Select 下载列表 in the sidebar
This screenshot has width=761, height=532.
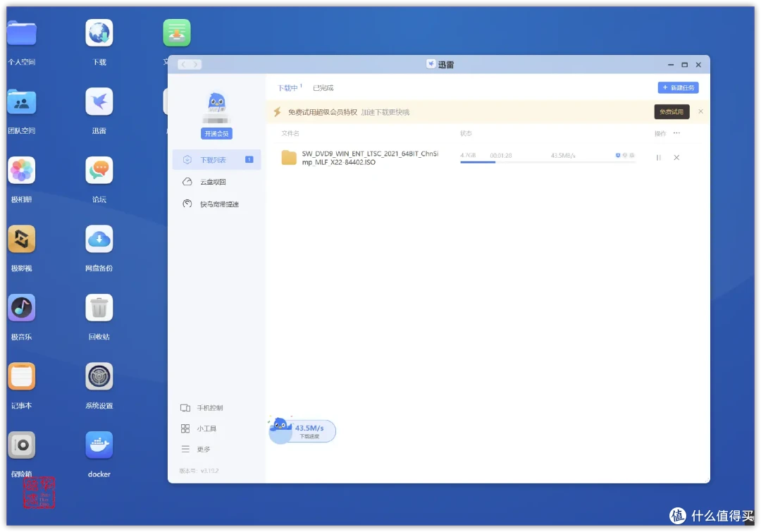click(216, 160)
